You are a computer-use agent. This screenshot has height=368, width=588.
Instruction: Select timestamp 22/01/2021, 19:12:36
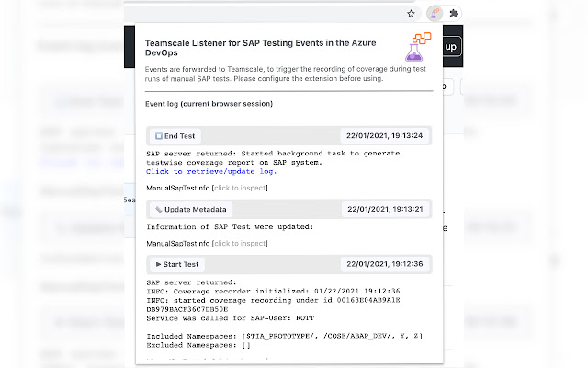click(x=385, y=264)
